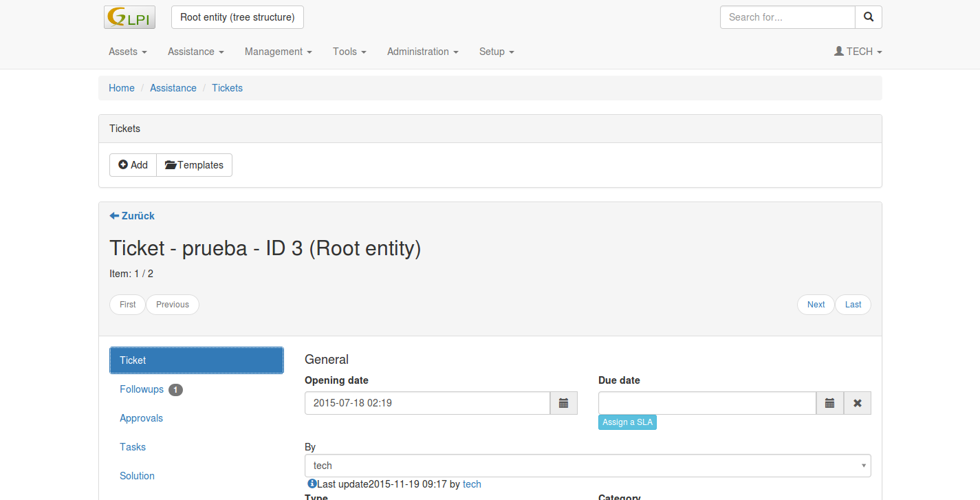
Task: Click the Tickets breadcrumb link
Action: pos(227,88)
